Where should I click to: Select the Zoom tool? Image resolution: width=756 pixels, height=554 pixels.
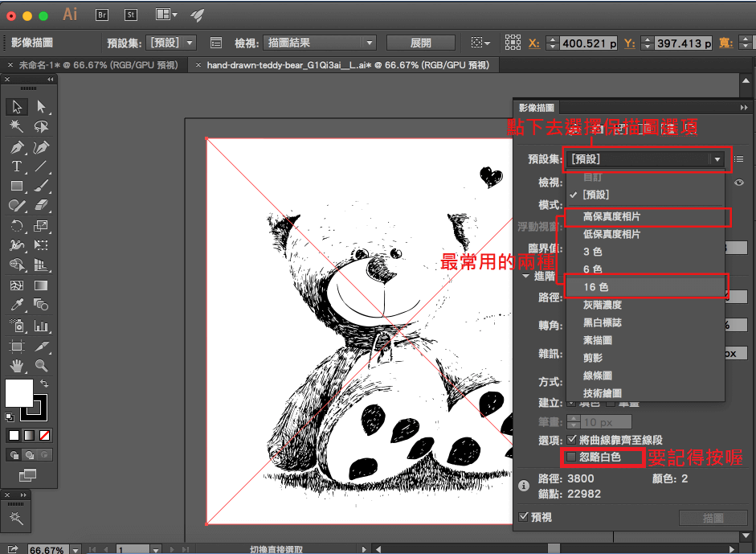pos(41,366)
